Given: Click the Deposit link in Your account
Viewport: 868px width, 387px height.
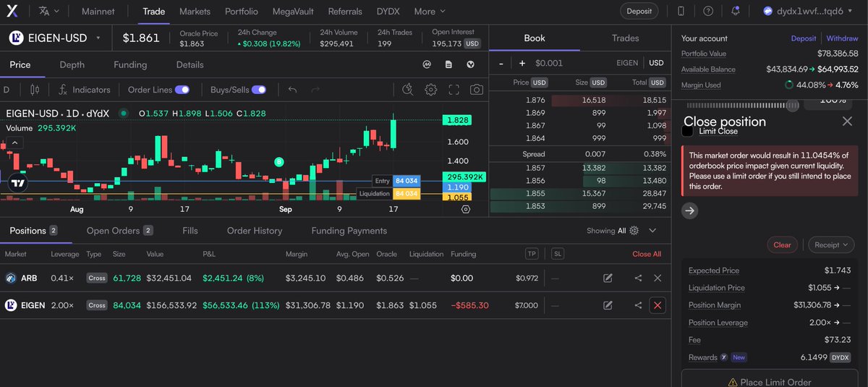Looking at the screenshot, I should pyautogui.click(x=804, y=38).
